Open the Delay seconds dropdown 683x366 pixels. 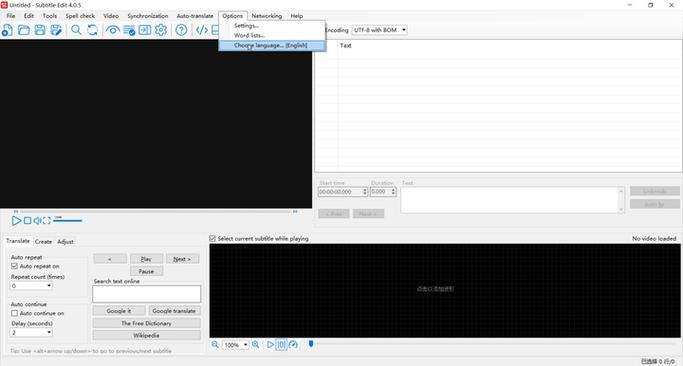pos(31,332)
